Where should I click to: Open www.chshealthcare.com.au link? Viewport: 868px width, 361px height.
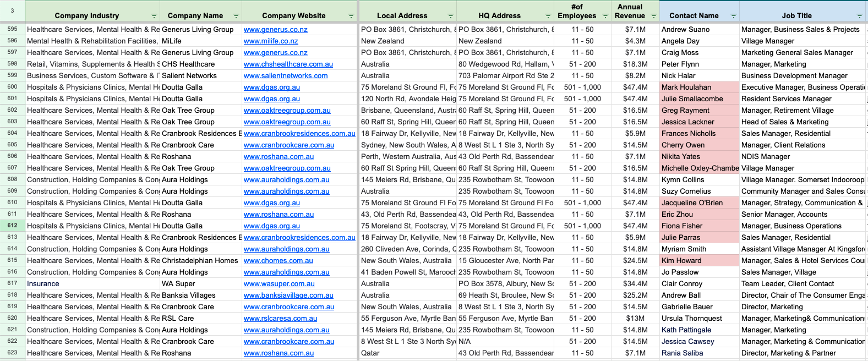pyautogui.click(x=288, y=64)
